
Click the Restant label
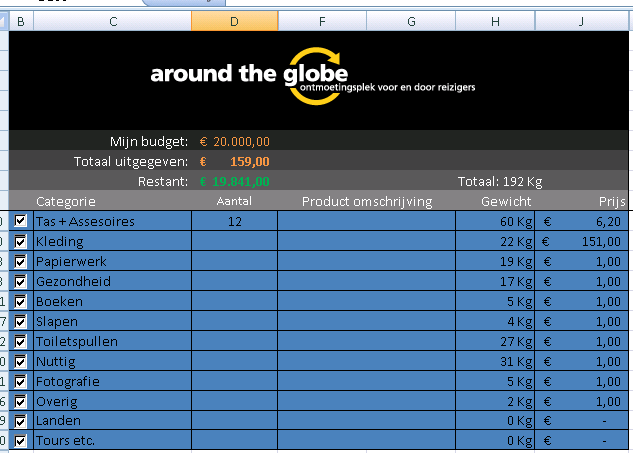163,182
